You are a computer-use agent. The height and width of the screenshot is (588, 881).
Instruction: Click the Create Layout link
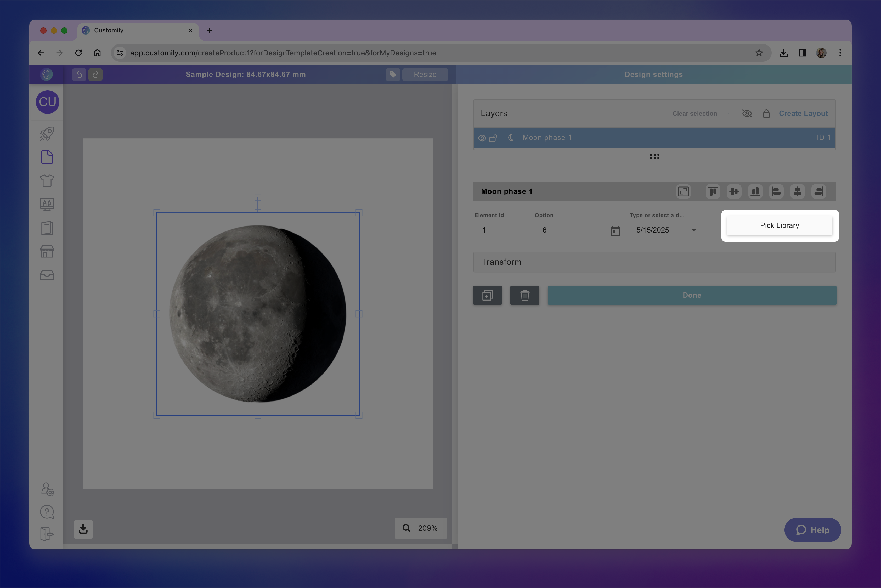point(803,113)
